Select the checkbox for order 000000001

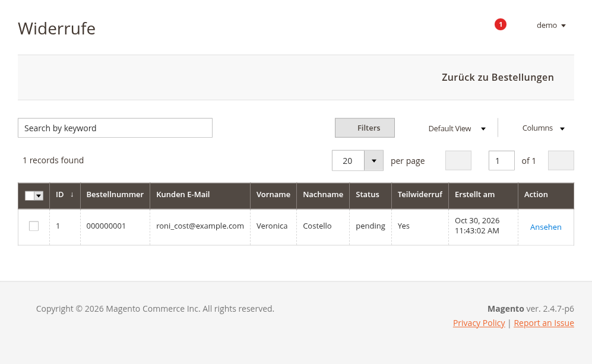click(34, 226)
